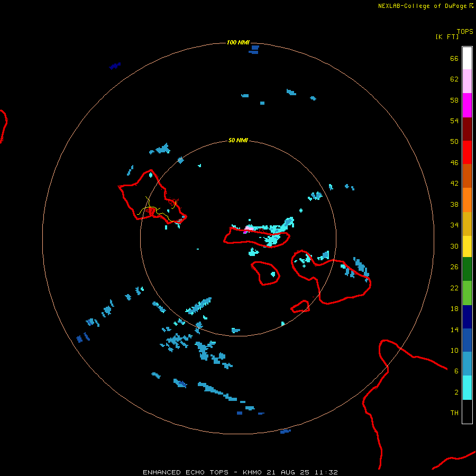Viewport: 476px width, 476px height.
Task: Click the 38 legend value
Action: pyautogui.click(x=454, y=204)
